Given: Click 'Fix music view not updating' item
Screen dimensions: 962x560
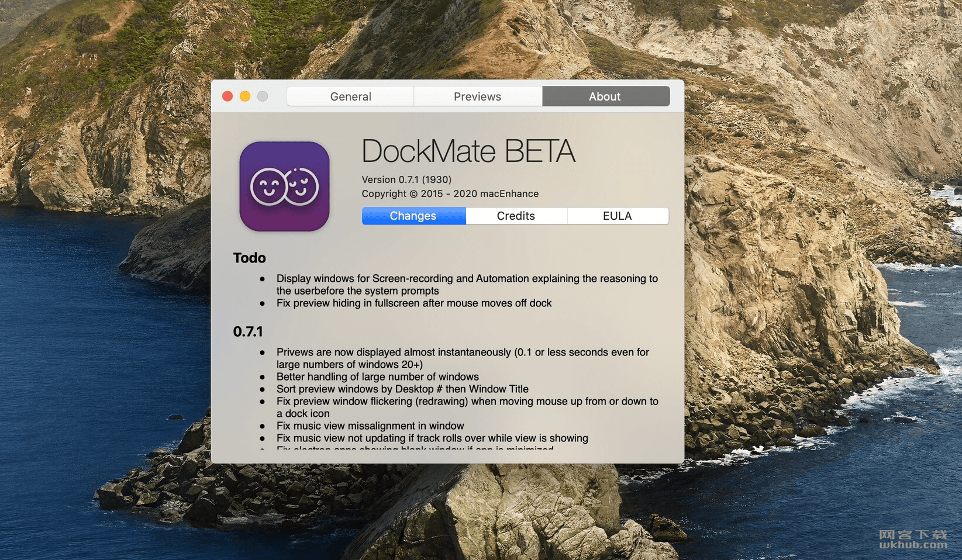Looking at the screenshot, I should click(x=432, y=438).
